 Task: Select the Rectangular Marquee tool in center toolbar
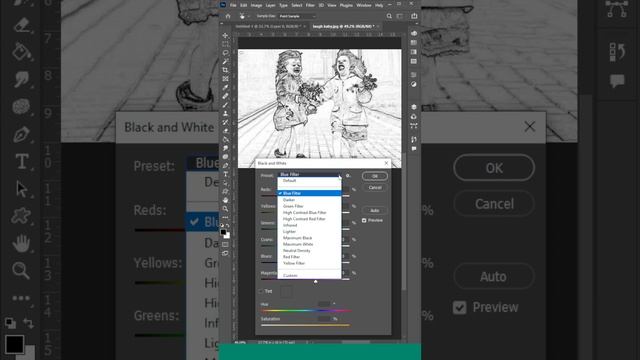pos(225,44)
